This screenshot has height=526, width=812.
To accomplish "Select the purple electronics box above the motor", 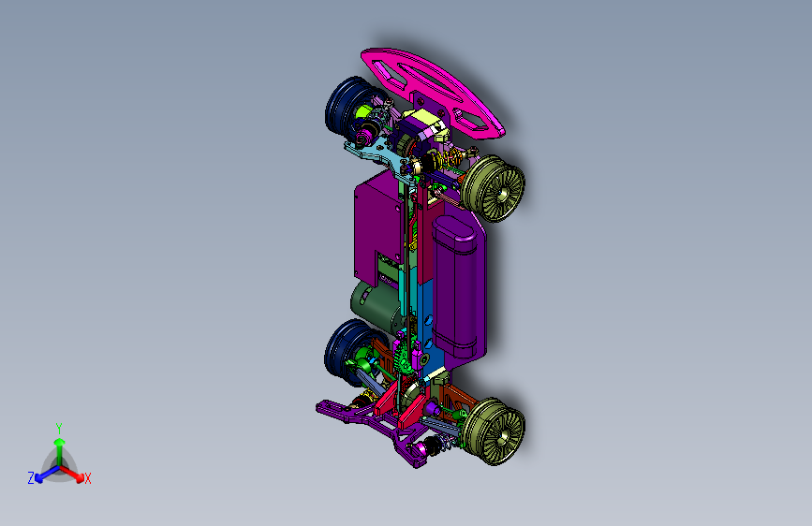I will pyautogui.click(x=376, y=226).
